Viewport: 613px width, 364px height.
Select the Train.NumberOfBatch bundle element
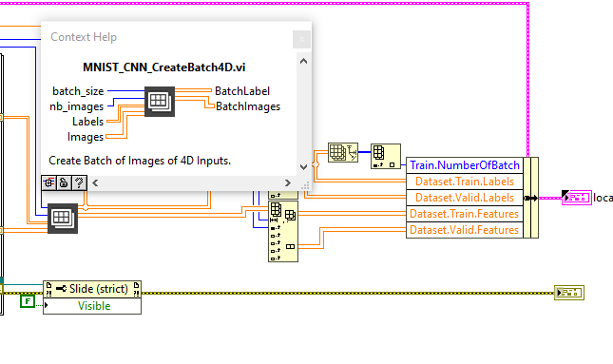(x=465, y=165)
